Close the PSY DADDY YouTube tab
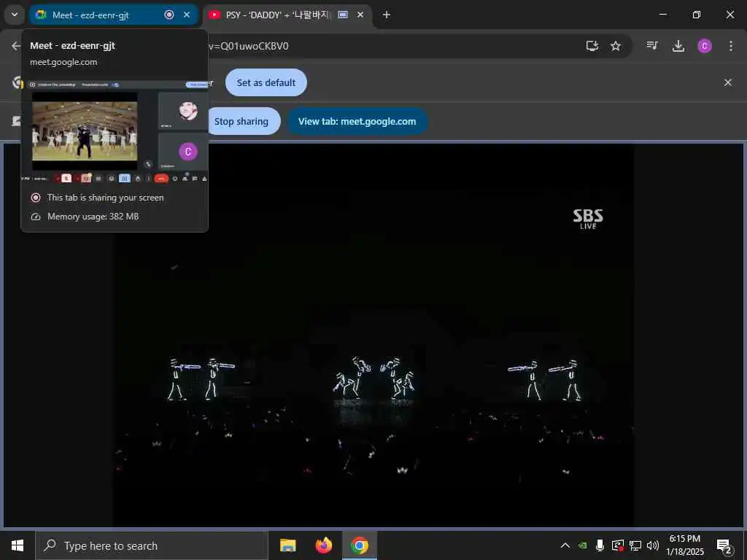The image size is (747, 560). [360, 15]
